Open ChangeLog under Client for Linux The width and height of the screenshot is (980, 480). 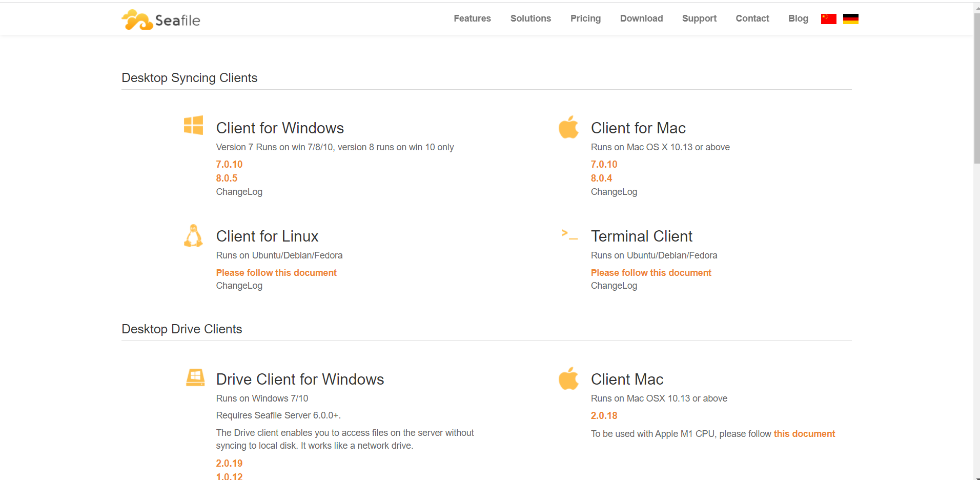pos(239,286)
